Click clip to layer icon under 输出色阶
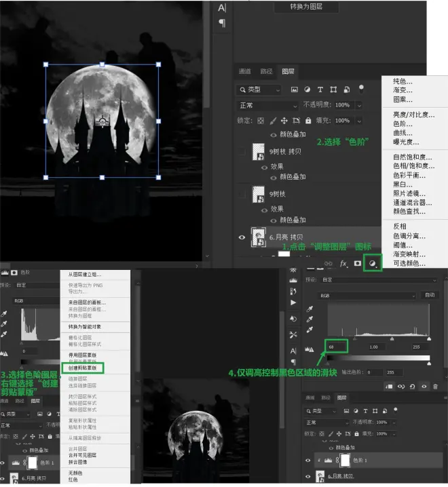The height and width of the screenshot is (487, 448). pos(389,387)
